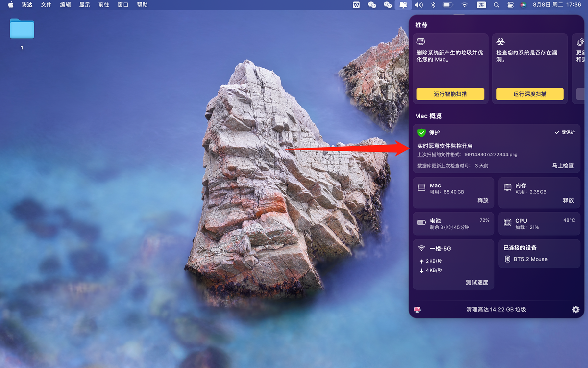The width and height of the screenshot is (588, 368).
Task: Open Control Center from menu bar
Action: coord(510,5)
